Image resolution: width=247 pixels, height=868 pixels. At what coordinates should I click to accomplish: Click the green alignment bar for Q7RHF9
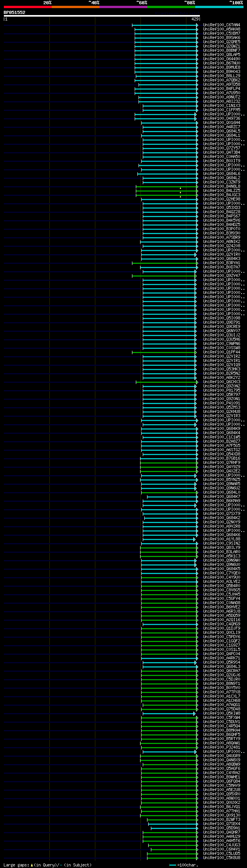(x=168, y=463)
